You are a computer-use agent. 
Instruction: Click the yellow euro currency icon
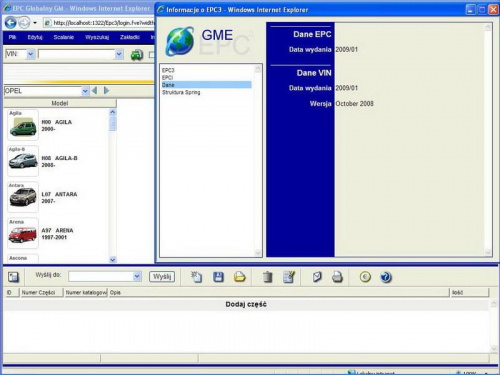(365, 277)
